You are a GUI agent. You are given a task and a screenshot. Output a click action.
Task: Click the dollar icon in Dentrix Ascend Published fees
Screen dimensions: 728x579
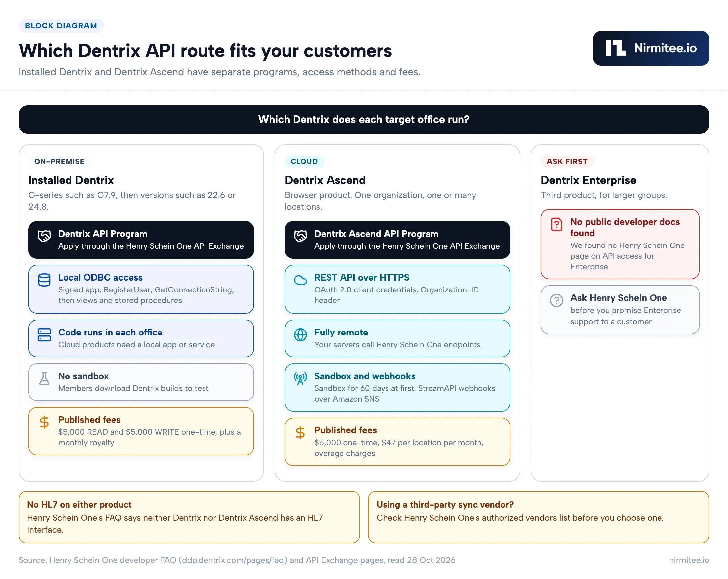(300, 433)
